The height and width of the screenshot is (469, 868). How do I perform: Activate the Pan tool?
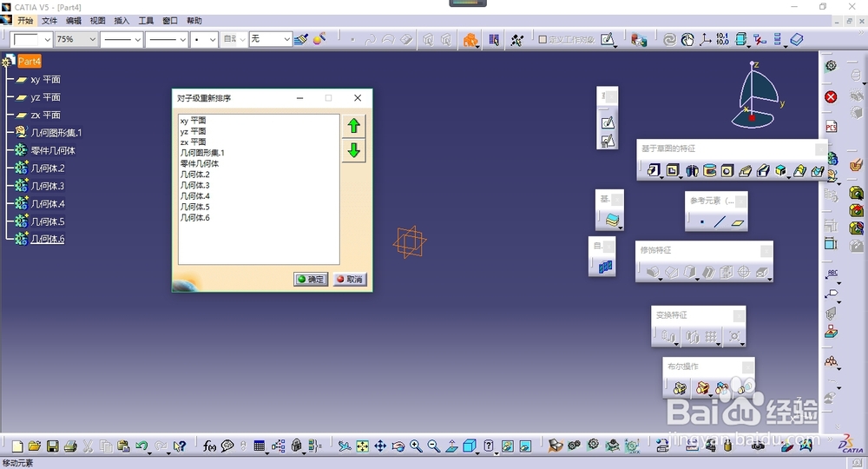(380, 446)
